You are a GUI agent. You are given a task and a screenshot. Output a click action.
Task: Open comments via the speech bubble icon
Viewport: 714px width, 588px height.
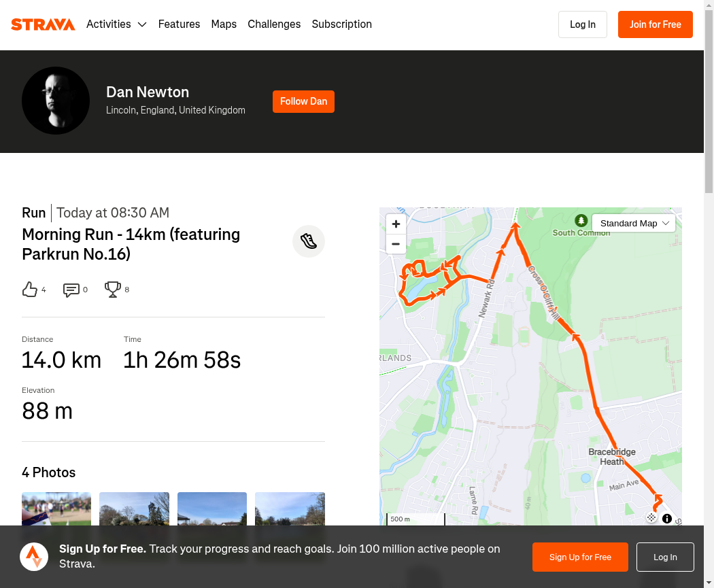(71, 290)
